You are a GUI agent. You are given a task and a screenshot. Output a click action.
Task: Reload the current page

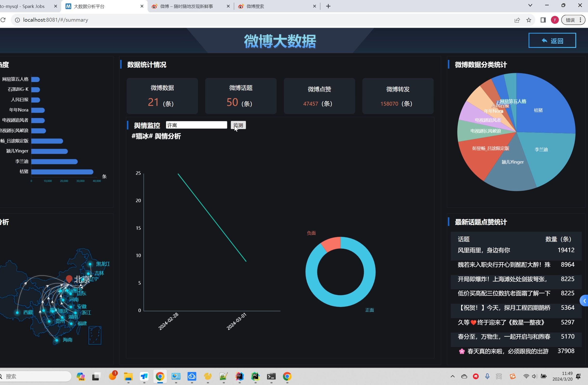(3, 20)
